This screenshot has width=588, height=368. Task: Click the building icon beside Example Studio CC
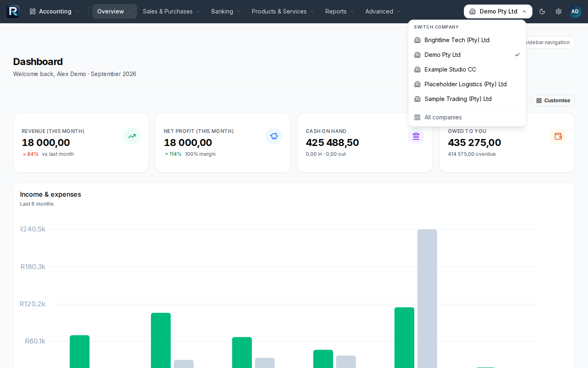point(417,70)
